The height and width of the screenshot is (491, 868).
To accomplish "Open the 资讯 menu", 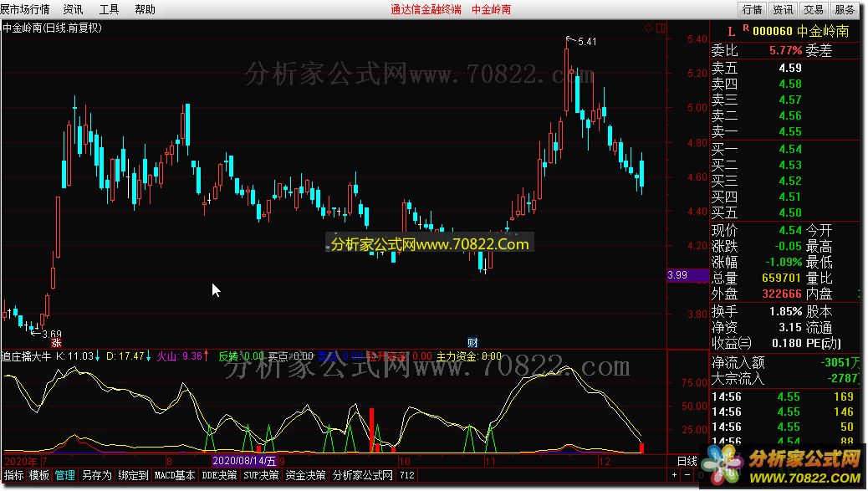I will [73, 9].
